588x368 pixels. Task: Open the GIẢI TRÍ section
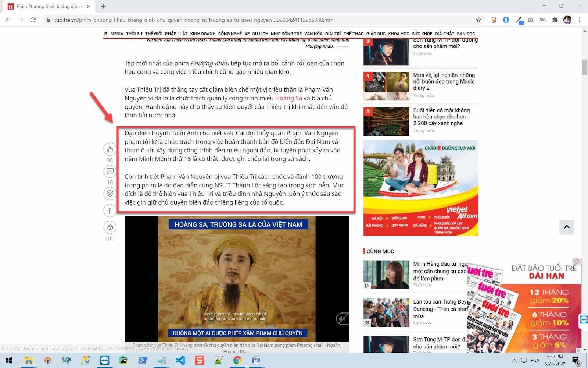click(x=333, y=34)
